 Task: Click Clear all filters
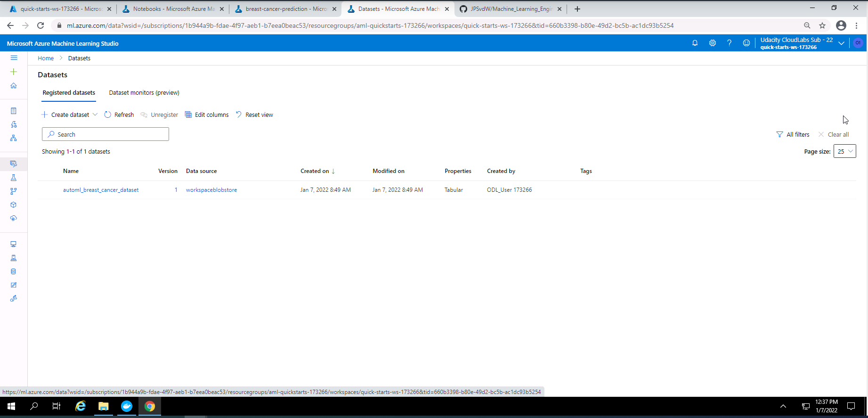pyautogui.click(x=834, y=134)
